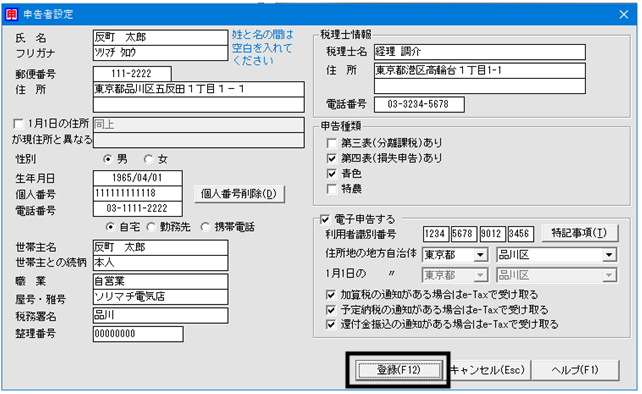The image size is (642, 394).
Task: Click the 郵便番号 field 111-2222
Action: pos(132,74)
